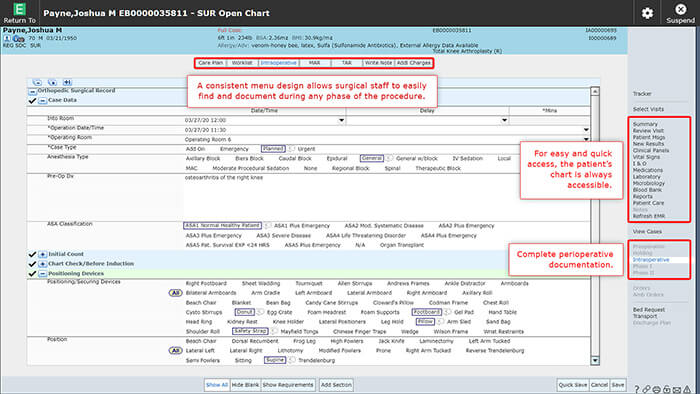The width and height of the screenshot is (700, 394).
Task: Click the All button for Position row
Action: click(175, 350)
